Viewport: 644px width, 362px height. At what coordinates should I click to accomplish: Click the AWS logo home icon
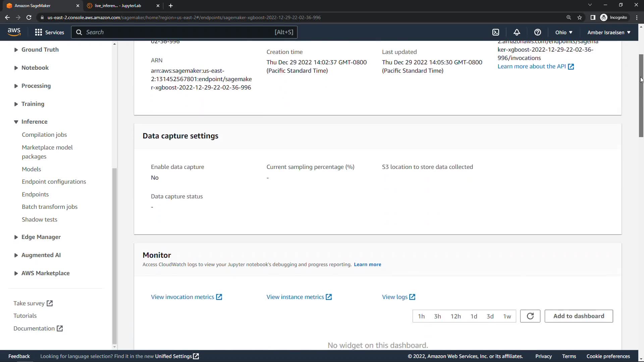[14, 32]
